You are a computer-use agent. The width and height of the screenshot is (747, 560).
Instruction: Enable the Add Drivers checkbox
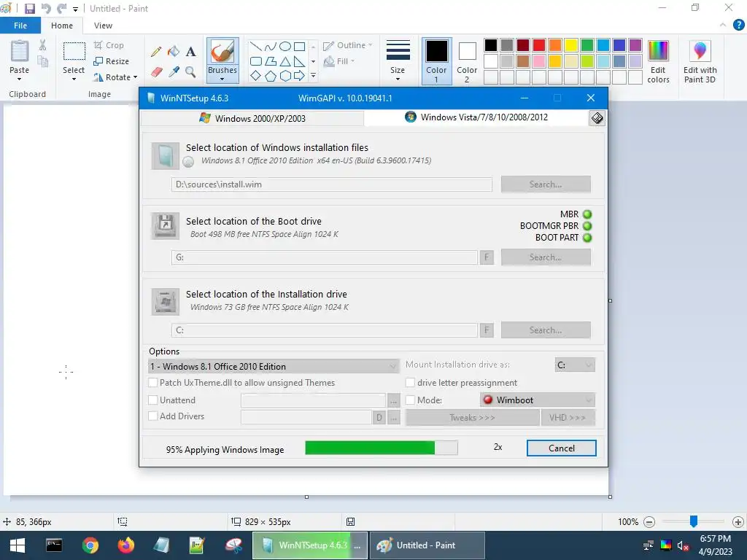coord(153,416)
